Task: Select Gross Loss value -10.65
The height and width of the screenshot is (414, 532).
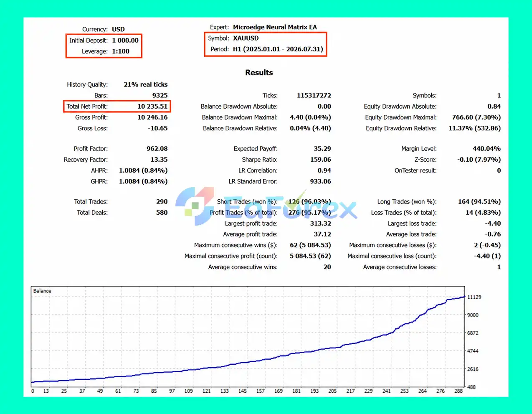Action: [158, 128]
